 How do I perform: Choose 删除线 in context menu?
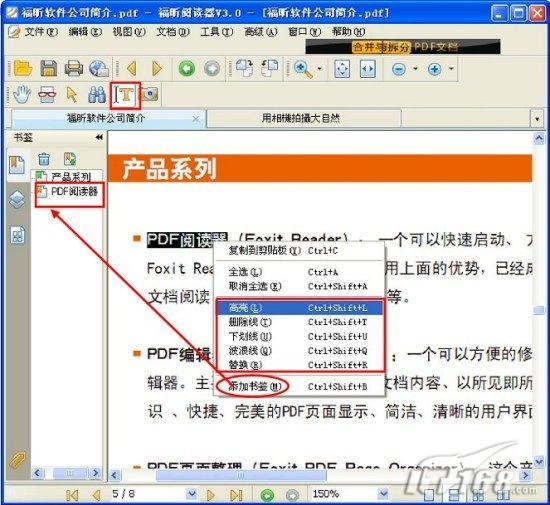[x=300, y=322]
